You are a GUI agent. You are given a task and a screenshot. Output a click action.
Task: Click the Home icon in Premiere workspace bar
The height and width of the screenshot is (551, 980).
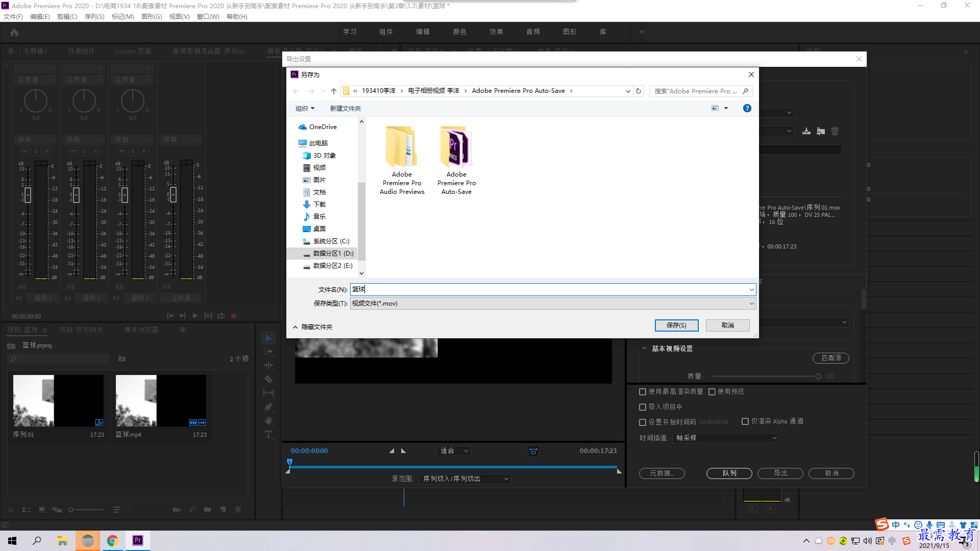click(14, 32)
